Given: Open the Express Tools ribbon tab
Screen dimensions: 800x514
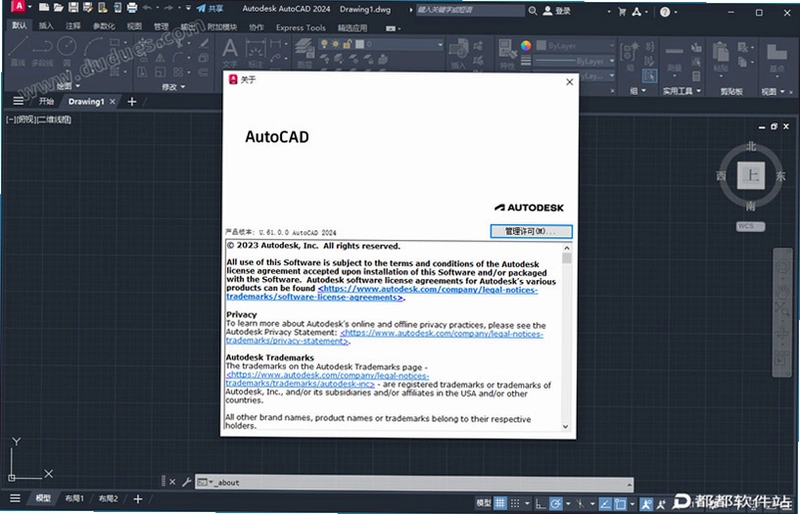Looking at the screenshot, I should [x=301, y=28].
